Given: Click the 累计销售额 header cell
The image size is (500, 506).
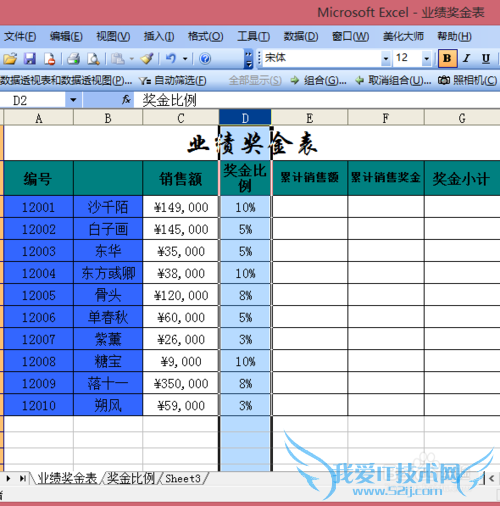Looking at the screenshot, I should (310, 178).
